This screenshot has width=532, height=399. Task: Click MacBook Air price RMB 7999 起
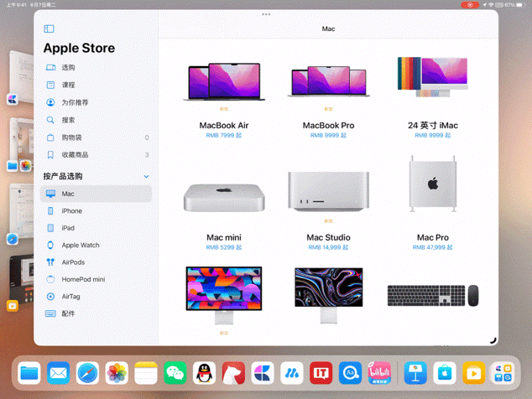(224, 135)
